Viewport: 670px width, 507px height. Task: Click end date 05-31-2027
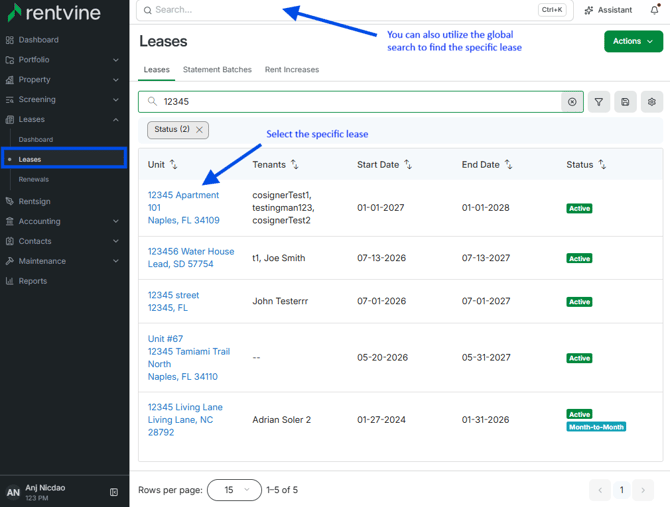(x=486, y=358)
